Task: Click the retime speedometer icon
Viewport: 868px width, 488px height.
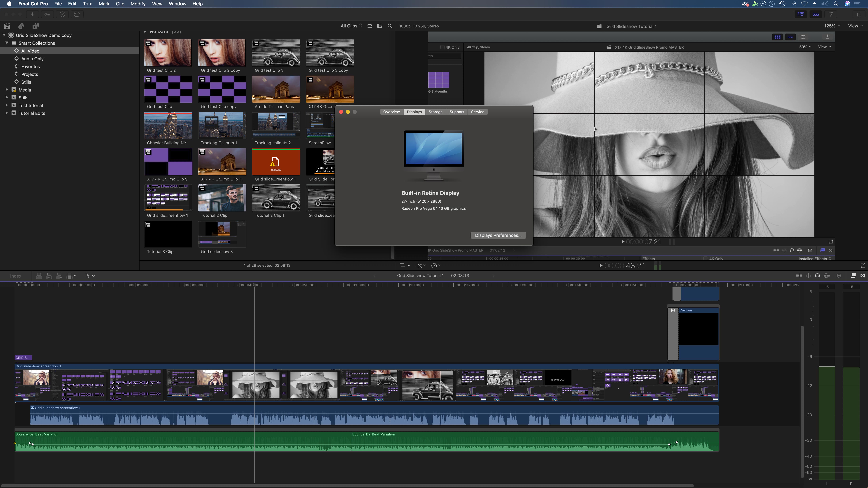Action: coord(434,265)
